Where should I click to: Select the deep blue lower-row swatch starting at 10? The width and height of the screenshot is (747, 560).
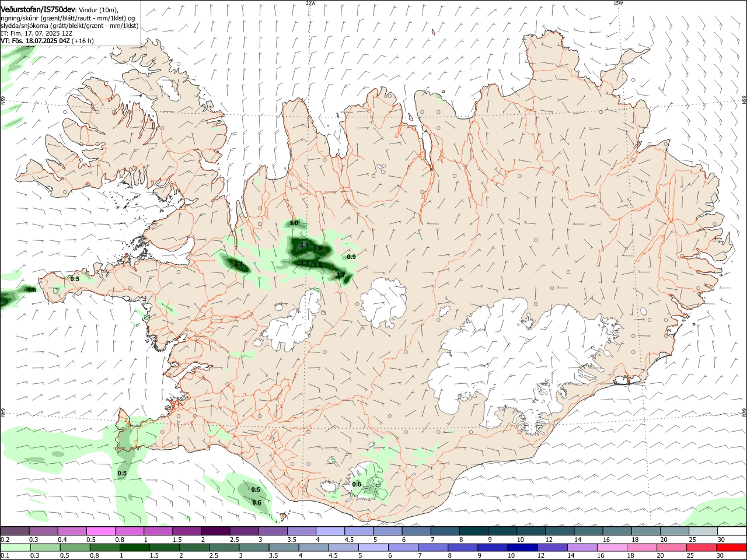(522, 547)
